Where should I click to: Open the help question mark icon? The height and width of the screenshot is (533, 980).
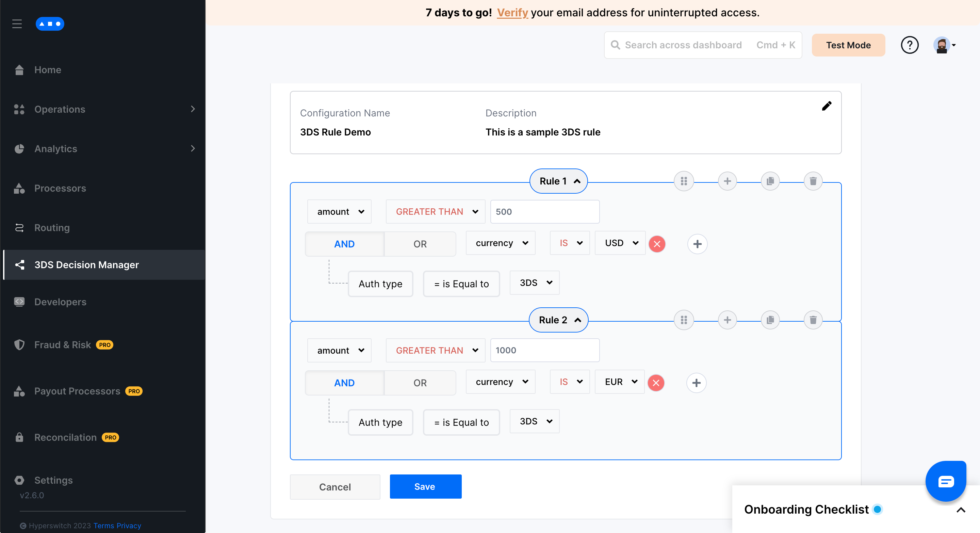909,45
